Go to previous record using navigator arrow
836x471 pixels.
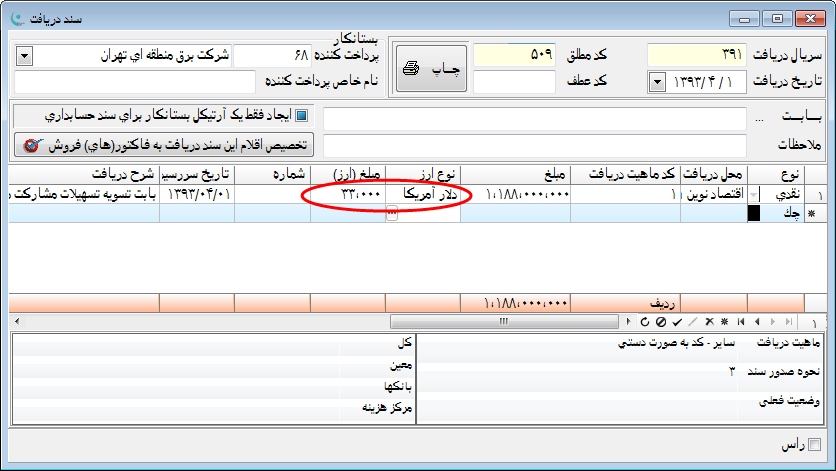click(x=757, y=322)
